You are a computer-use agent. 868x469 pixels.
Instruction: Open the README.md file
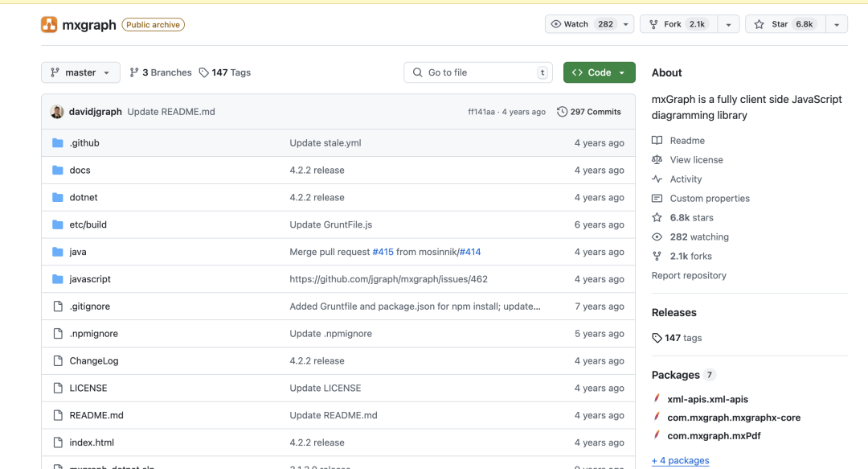tap(96, 415)
